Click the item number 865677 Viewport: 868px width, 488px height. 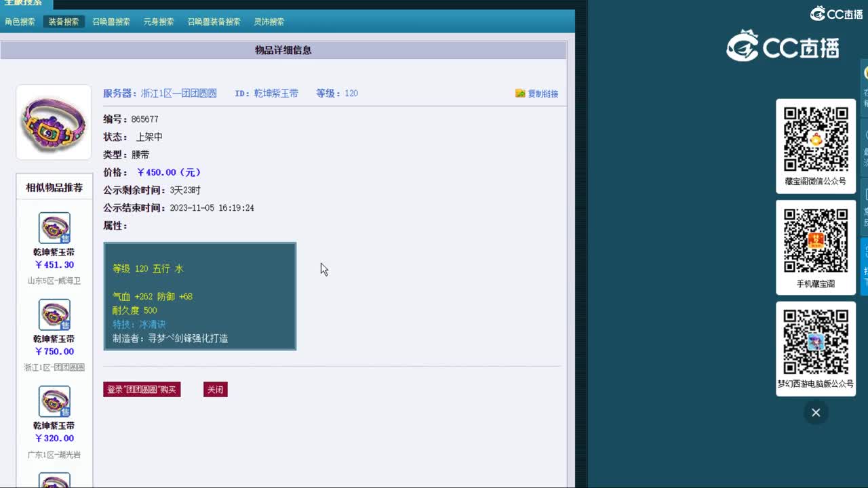[x=145, y=119]
